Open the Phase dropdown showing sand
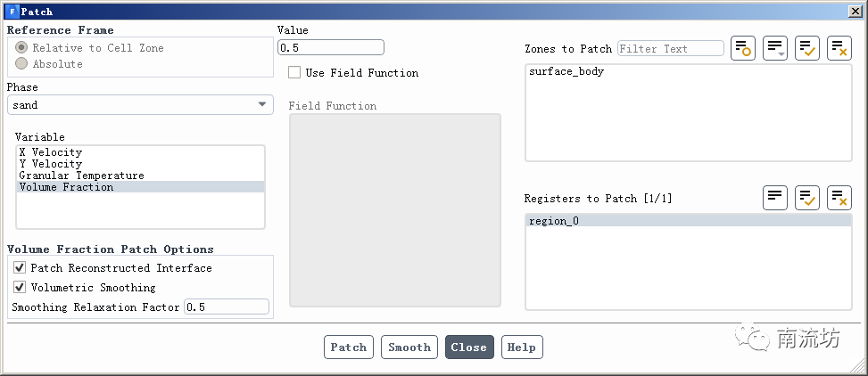The height and width of the screenshot is (376, 868). [140, 105]
